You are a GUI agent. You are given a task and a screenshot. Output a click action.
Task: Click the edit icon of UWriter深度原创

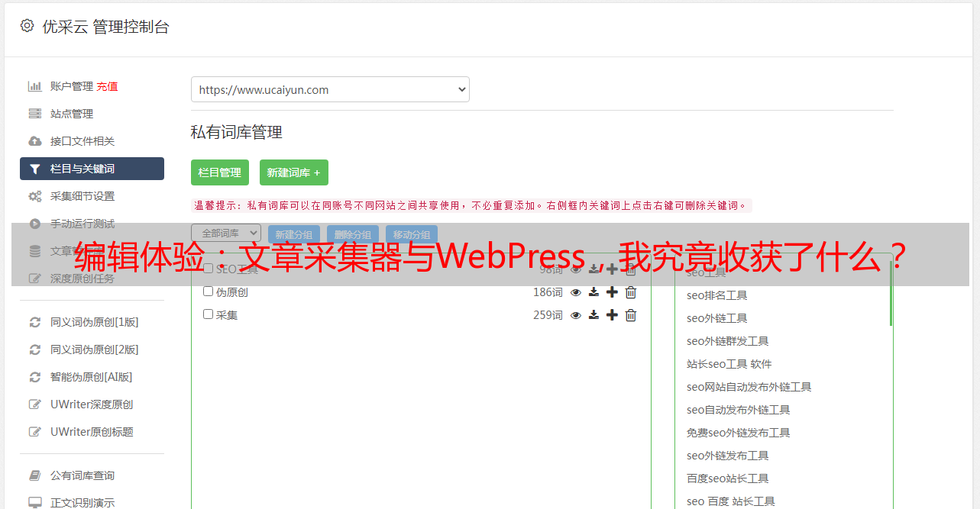34,404
